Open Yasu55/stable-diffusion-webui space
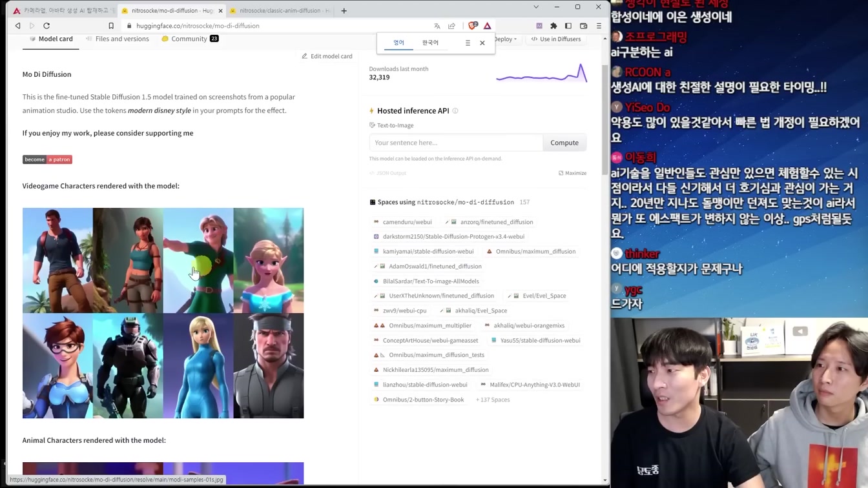This screenshot has height=488, width=868. coord(535,340)
